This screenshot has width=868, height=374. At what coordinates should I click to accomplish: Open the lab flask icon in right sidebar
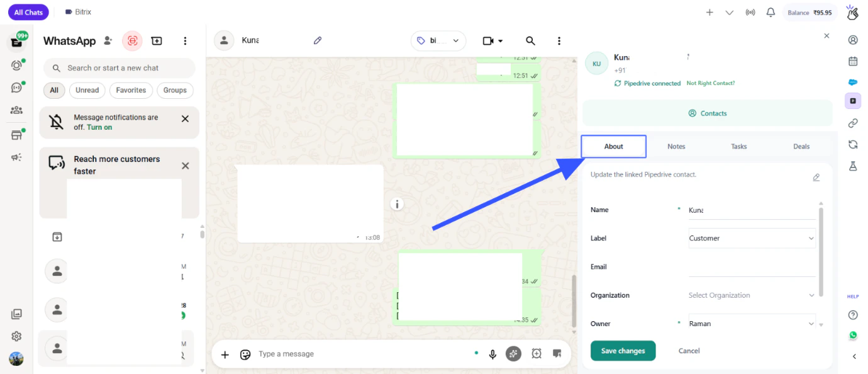(853, 166)
